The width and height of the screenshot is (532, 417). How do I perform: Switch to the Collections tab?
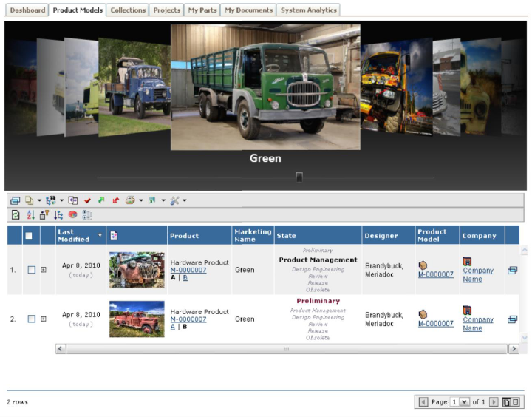128,10
